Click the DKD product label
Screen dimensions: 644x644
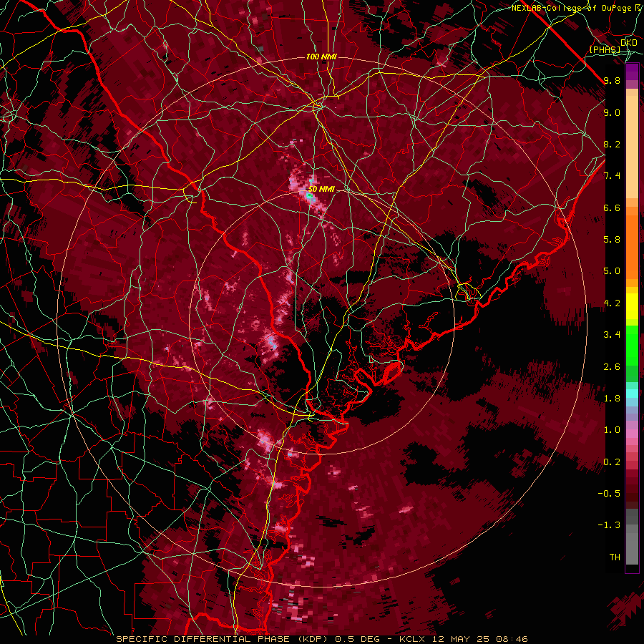point(629,42)
